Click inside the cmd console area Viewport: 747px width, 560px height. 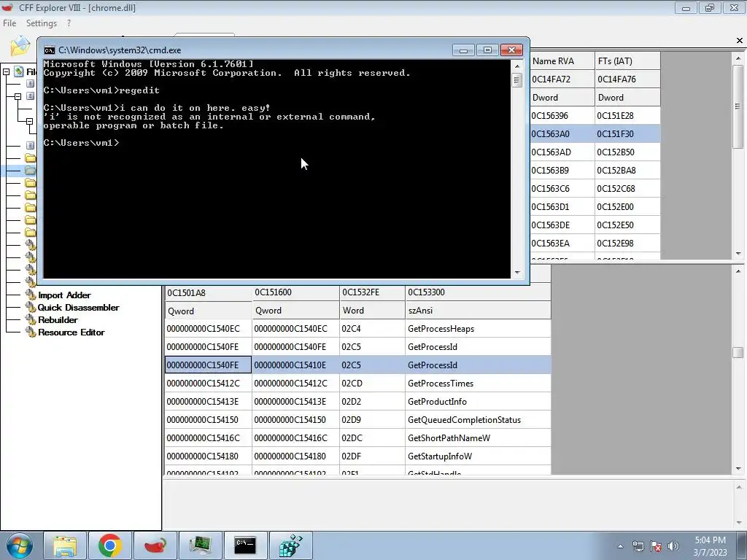tap(276, 168)
